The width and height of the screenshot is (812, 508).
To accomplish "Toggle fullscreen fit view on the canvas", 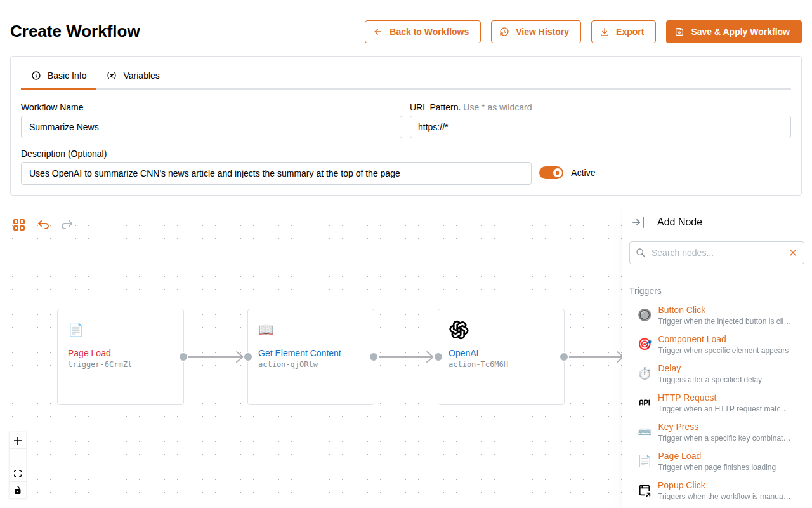I will pyautogui.click(x=17, y=473).
